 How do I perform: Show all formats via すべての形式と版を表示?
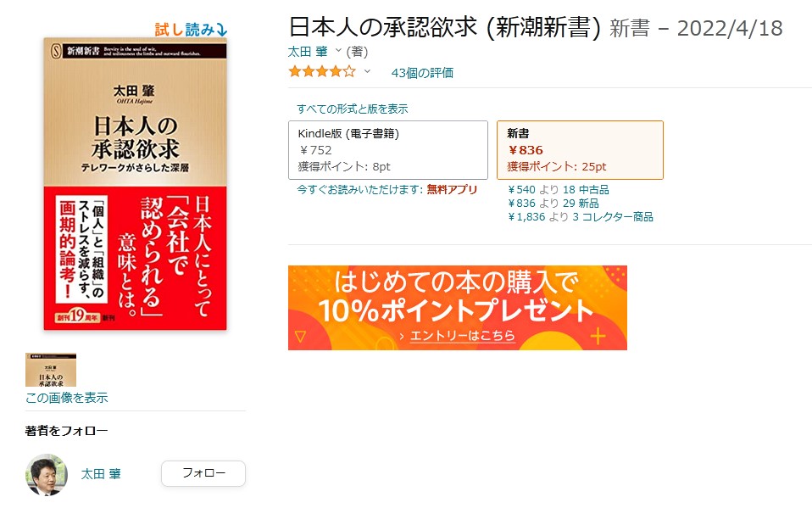click(352, 109)
